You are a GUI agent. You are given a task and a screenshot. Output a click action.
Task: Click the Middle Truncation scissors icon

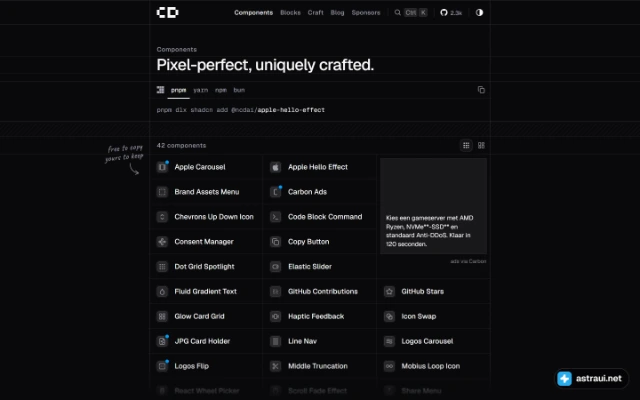[x=276, y=366]
